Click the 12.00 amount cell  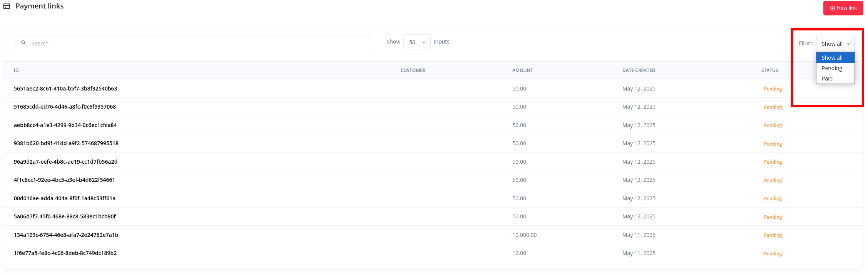point(519,253)
